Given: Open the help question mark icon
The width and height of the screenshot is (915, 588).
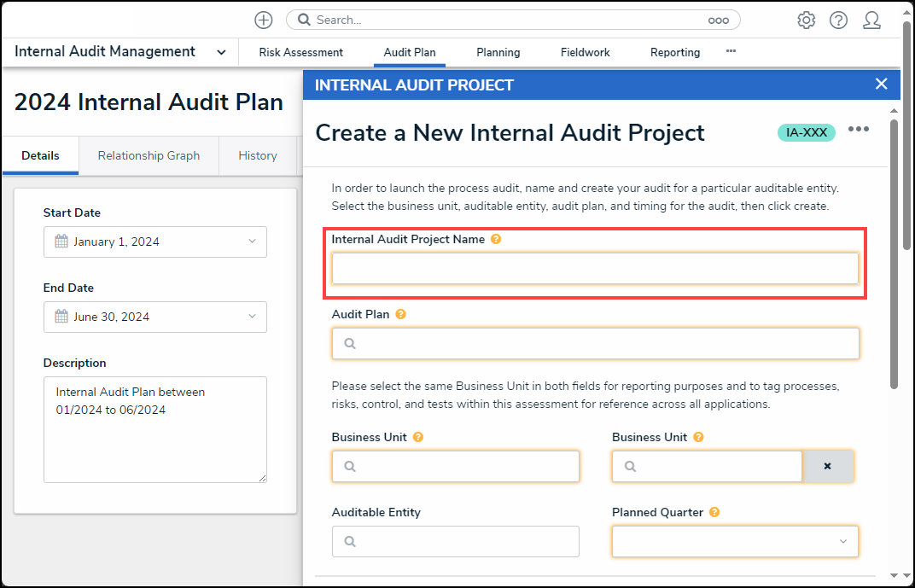Looking at the screenshot, I should pos(838,20).
